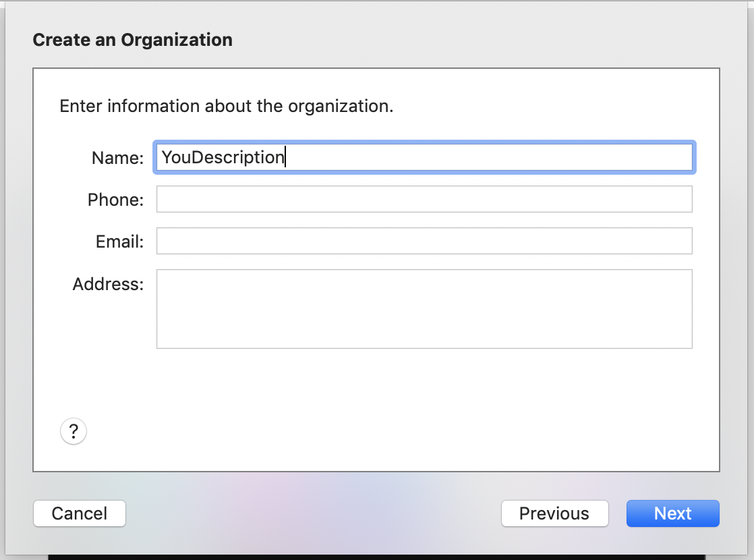The height and width of the screenshot is (560, 754).
Task: Focus the Phone input field
Action: pyautogui.click(x=424, y=199)
